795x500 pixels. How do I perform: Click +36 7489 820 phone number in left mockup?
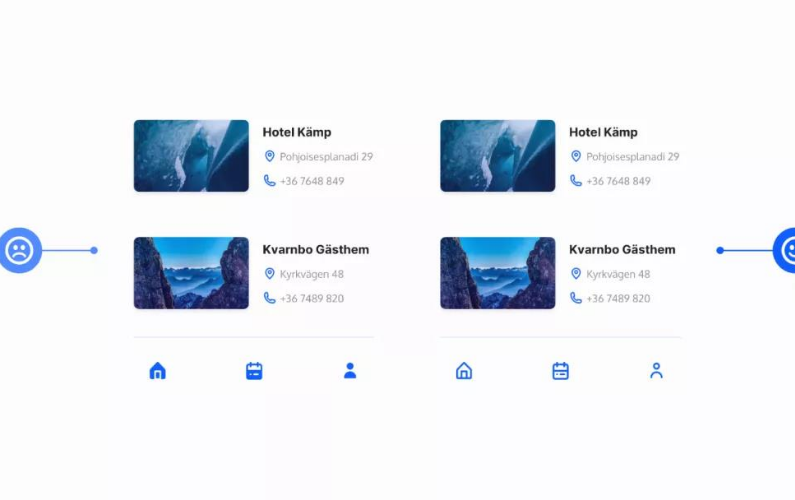(x=312, y=299)
